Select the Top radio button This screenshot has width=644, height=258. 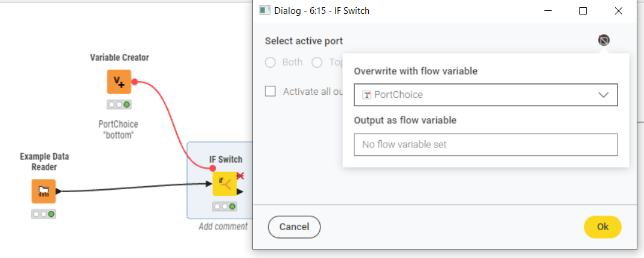pos(317,62)
